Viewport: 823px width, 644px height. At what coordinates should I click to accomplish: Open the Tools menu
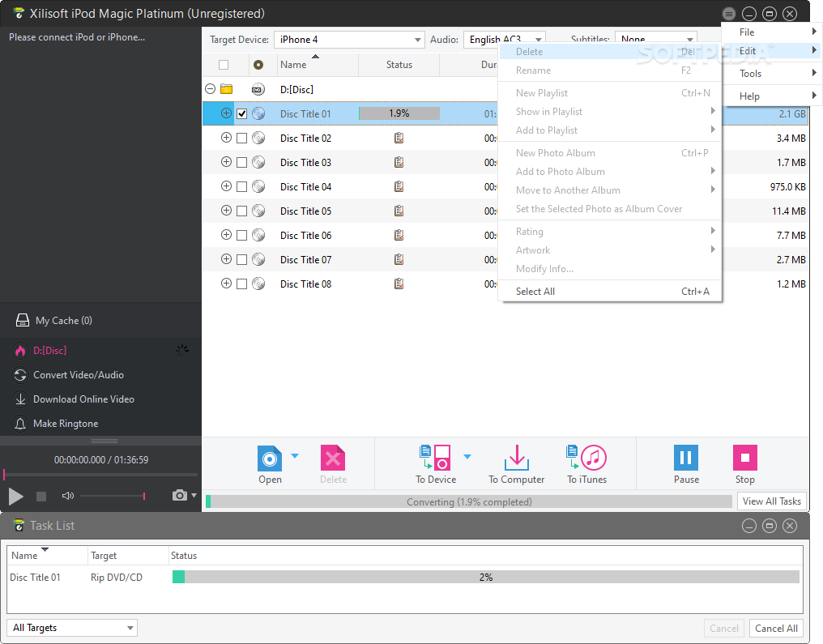click(770, 74)
